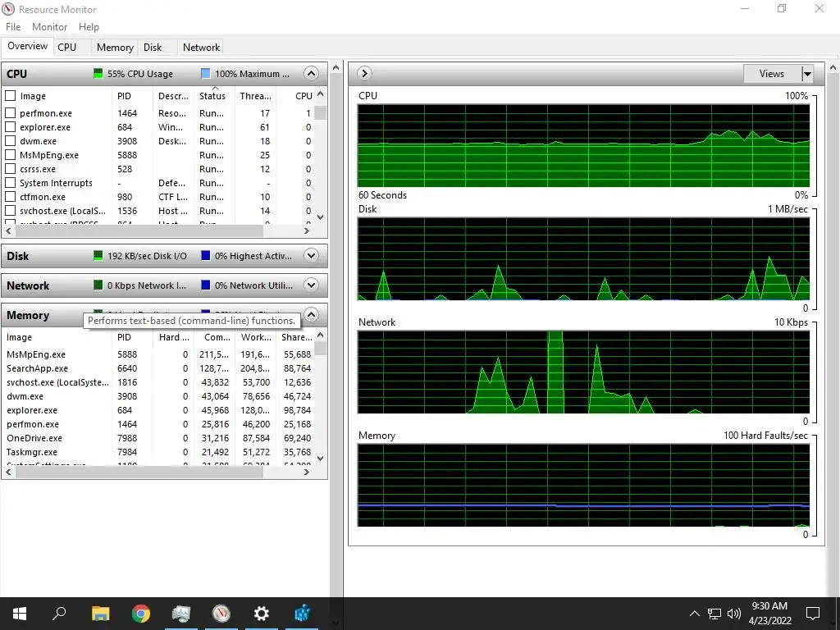Click blue Highest Active Time indicator square

206,256
